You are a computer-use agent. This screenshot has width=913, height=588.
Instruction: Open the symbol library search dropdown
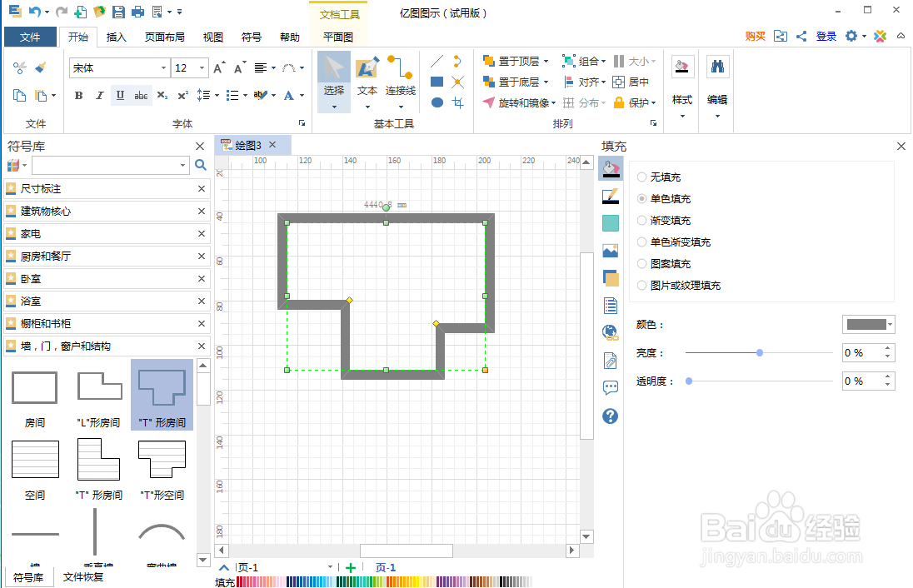pyautogui.click(x=182, y=166)
